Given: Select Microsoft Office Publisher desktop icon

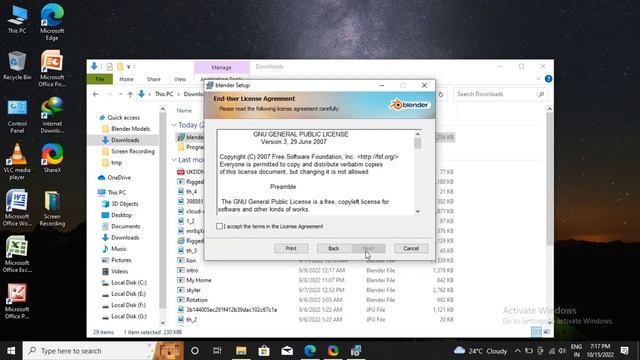Looking at the screenshot, I should click(17, 301).
